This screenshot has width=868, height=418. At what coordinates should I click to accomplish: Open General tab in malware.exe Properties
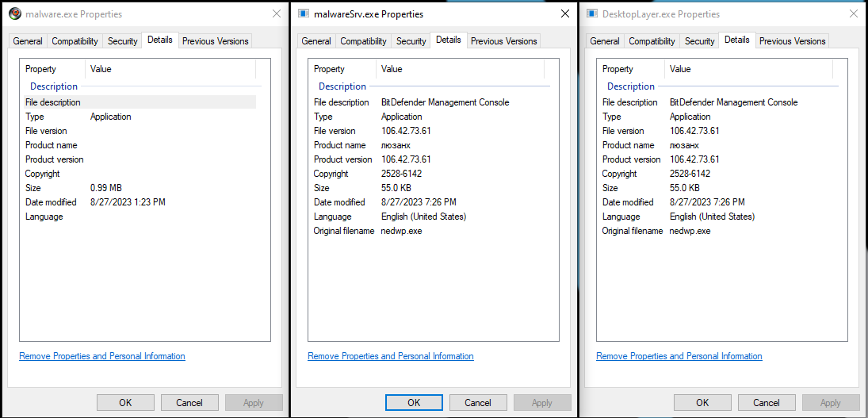pos(28,41)
